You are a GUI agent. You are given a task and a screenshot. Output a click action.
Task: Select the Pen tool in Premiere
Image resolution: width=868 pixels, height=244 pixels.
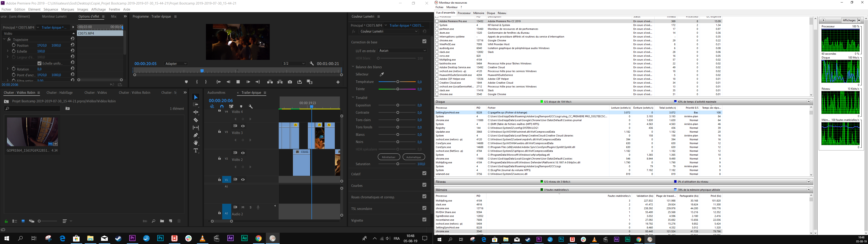(x=196, y=135)
